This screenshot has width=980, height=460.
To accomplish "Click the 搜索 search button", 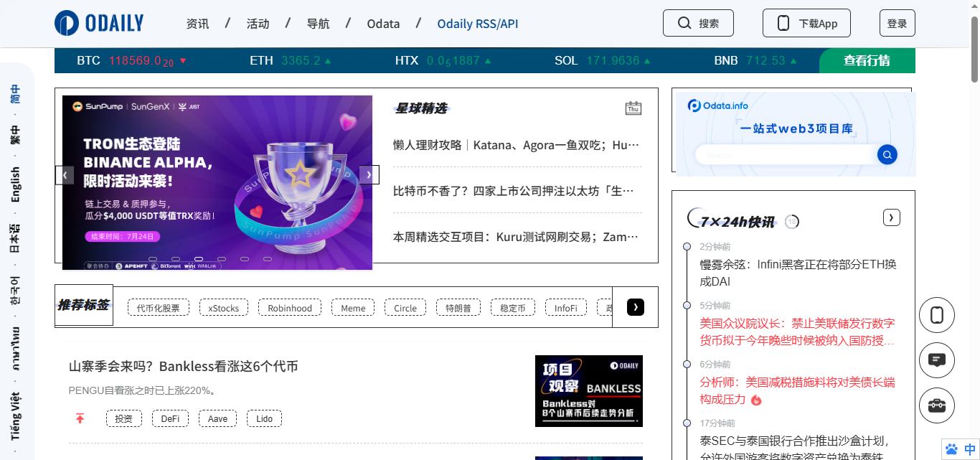I will (x=698, y=23).
